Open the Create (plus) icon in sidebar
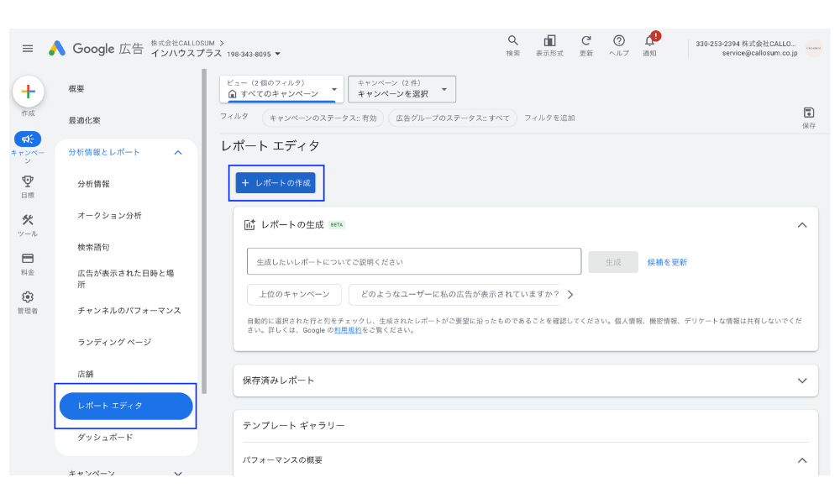 pyautogui.click(x=29, y=92)
